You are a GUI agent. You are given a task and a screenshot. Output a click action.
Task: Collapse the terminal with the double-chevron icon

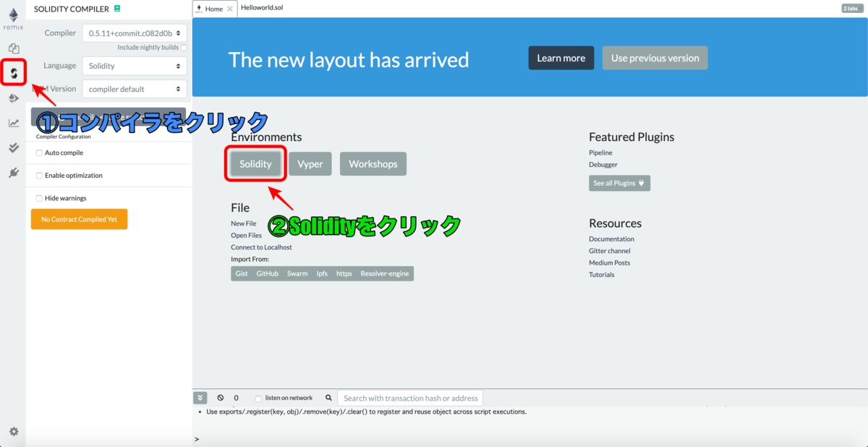pyautogui.click(x=200, y=398)
